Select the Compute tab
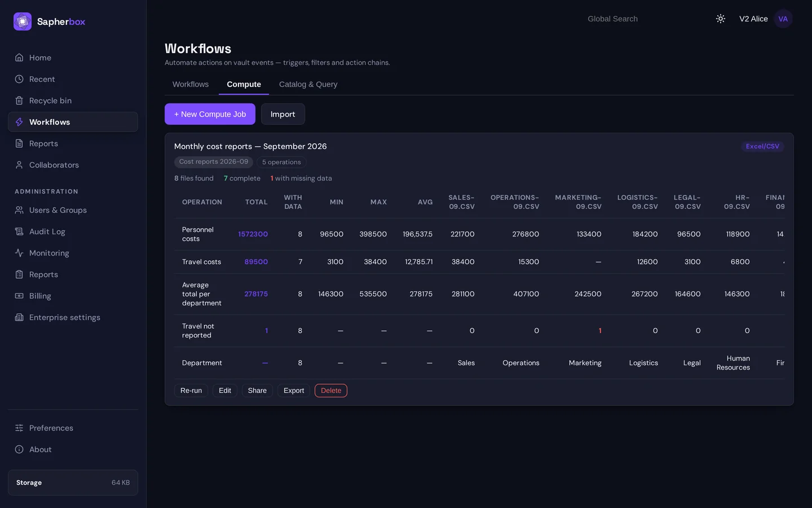812x508 pixels. [244, 84]
